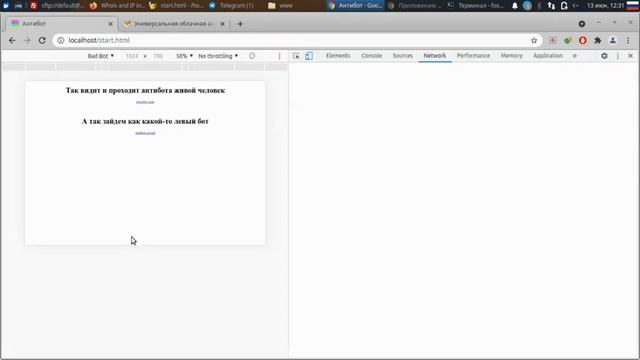The image size is (640, 360).
Task: Go back to the previous page
Action: [12, 40]
